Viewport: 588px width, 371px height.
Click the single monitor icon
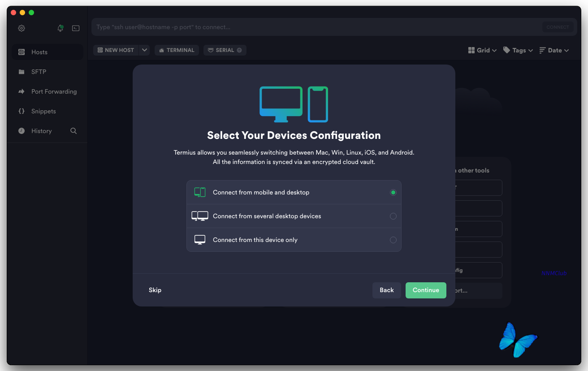(200, 240)
